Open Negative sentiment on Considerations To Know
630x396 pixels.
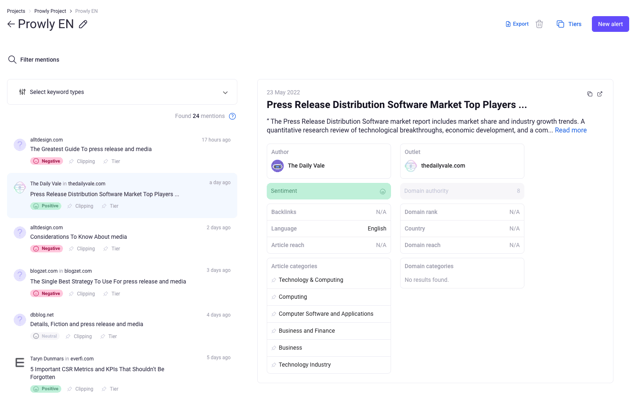[47, 249]
